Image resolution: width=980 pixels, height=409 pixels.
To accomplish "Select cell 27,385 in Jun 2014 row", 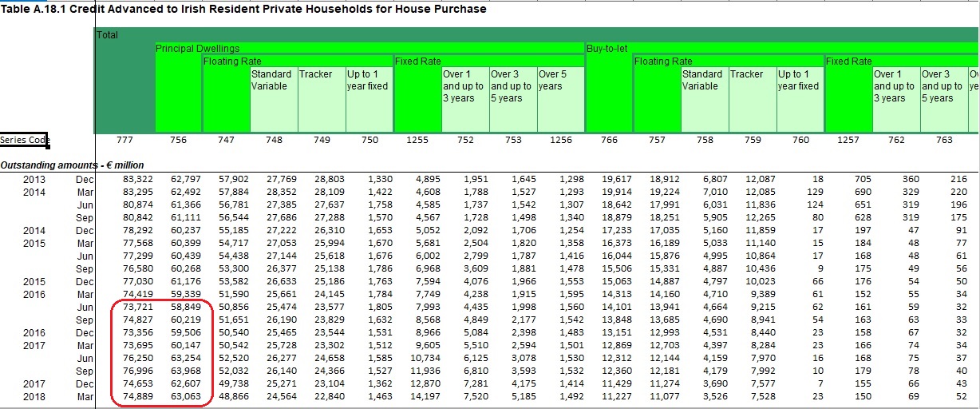I will [281, 205].
